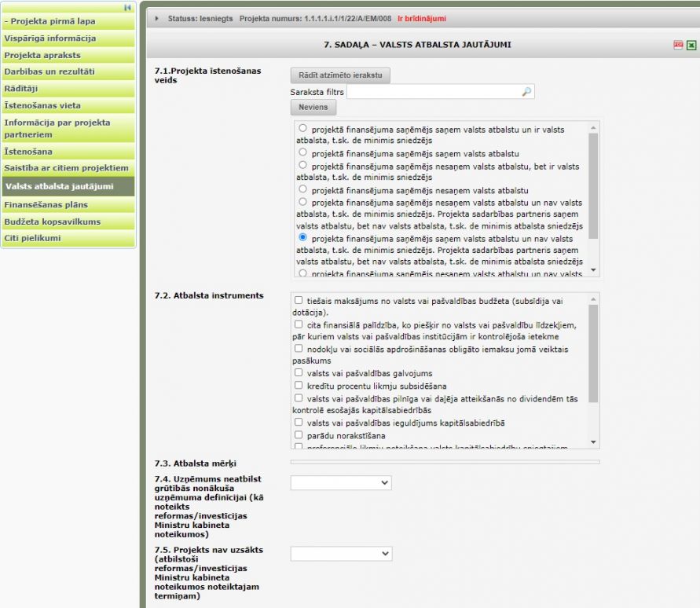Screen dimensions: 700x608
Task: Click the green Excel export icon
Action: click(x=691, y=46)
